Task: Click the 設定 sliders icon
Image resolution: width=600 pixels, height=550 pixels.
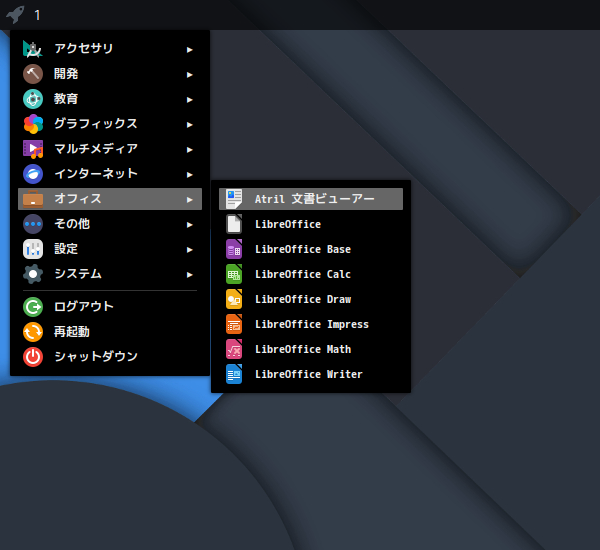Action: point(33,249)
